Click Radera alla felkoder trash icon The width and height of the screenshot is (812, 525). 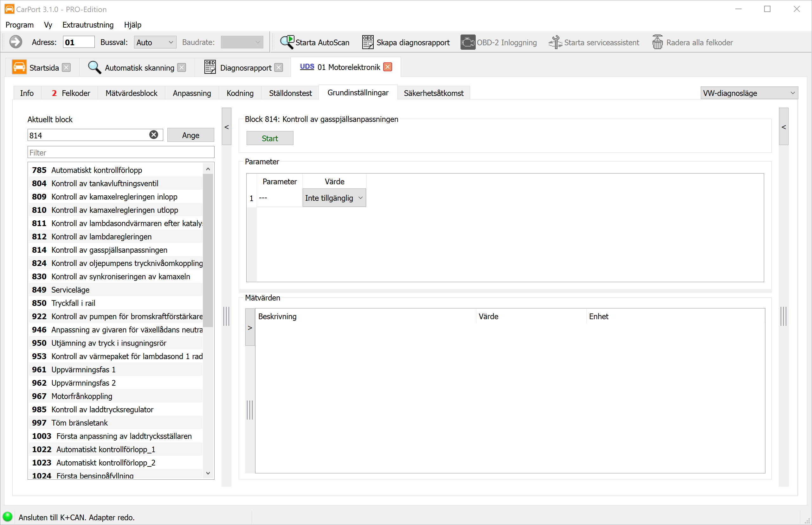pyautogui.click(x=657, y=42)
